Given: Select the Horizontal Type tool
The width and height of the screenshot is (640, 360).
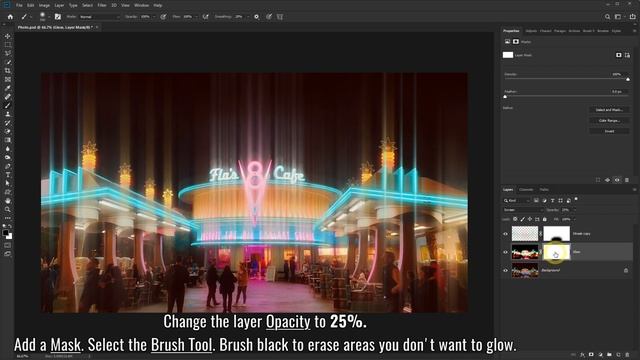Looking at the screenshot, I should tap(8, 175).
